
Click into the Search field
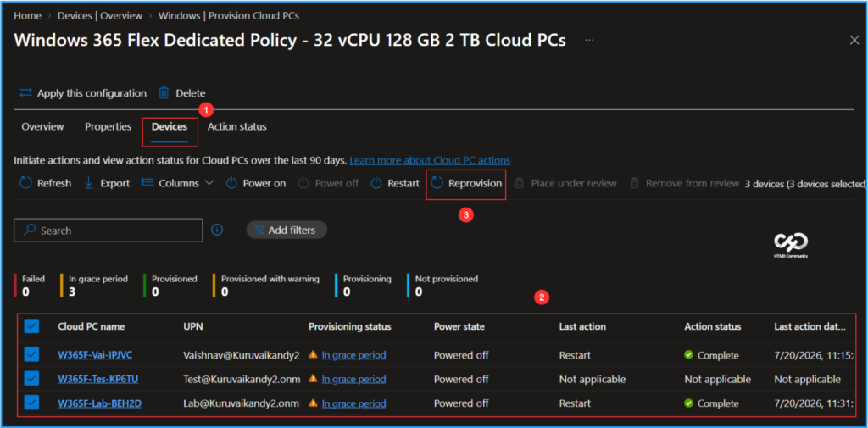click(x=108, y=231)
